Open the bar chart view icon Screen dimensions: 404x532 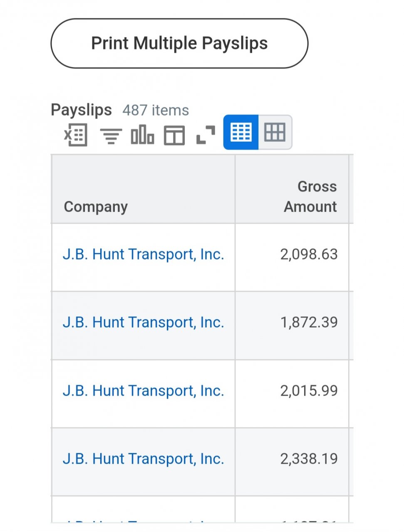point(142,135)
